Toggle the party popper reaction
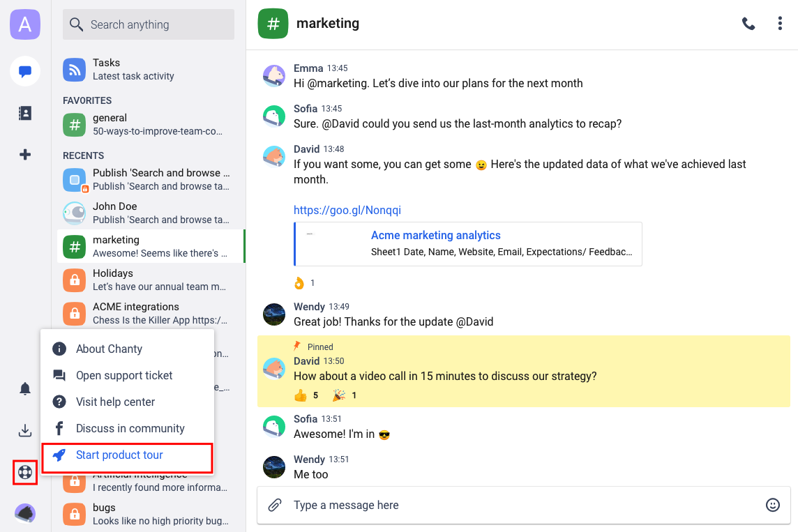 [x=345, y=395]
